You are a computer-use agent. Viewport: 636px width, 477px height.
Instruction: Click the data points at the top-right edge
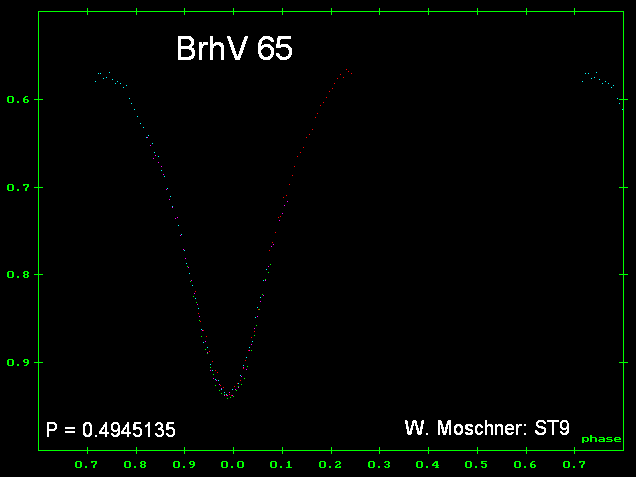point(597,77)
